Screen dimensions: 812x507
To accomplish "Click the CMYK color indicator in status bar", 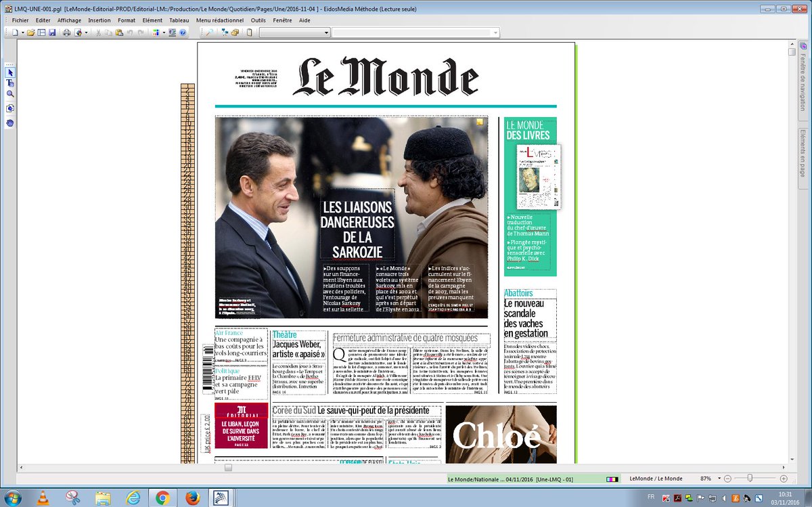I will (x=612, y=479).
